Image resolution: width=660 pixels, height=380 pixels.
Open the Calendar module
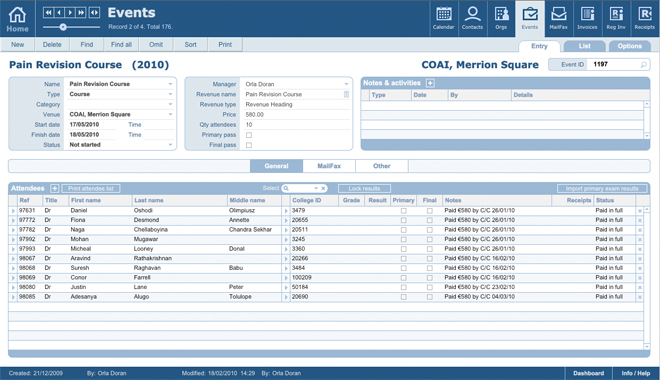pyautogui.click(x=443, y=18)
